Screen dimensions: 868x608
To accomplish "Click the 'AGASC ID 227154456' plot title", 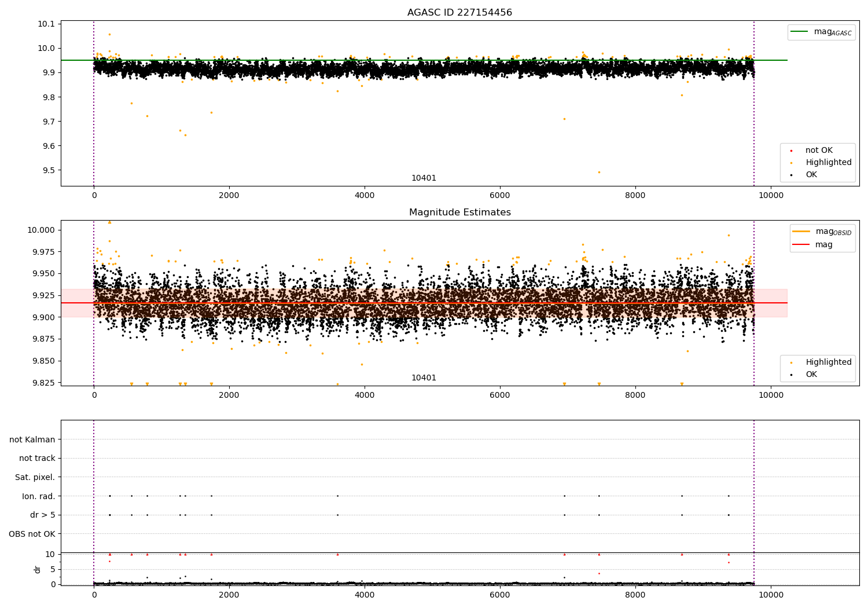I will pos(459,13).
